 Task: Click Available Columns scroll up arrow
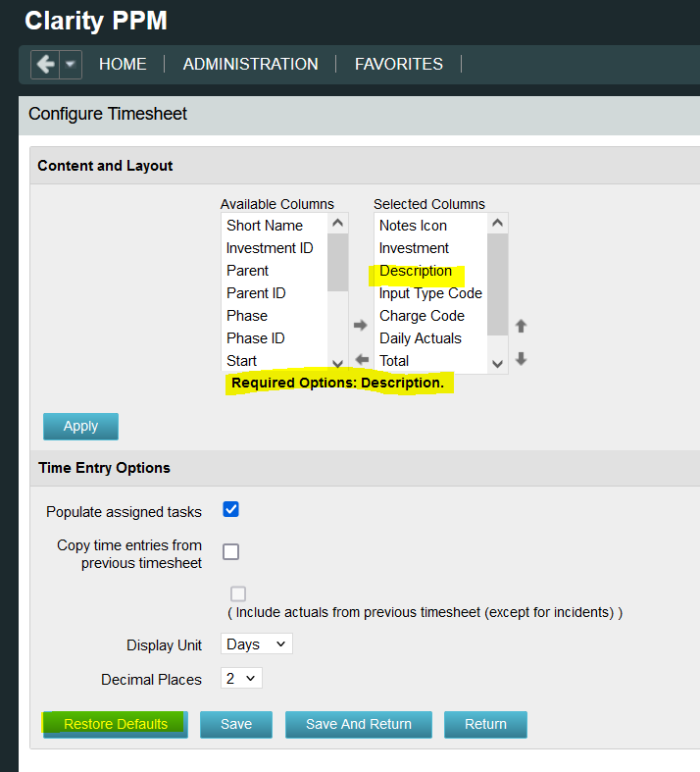pos(337,223)
